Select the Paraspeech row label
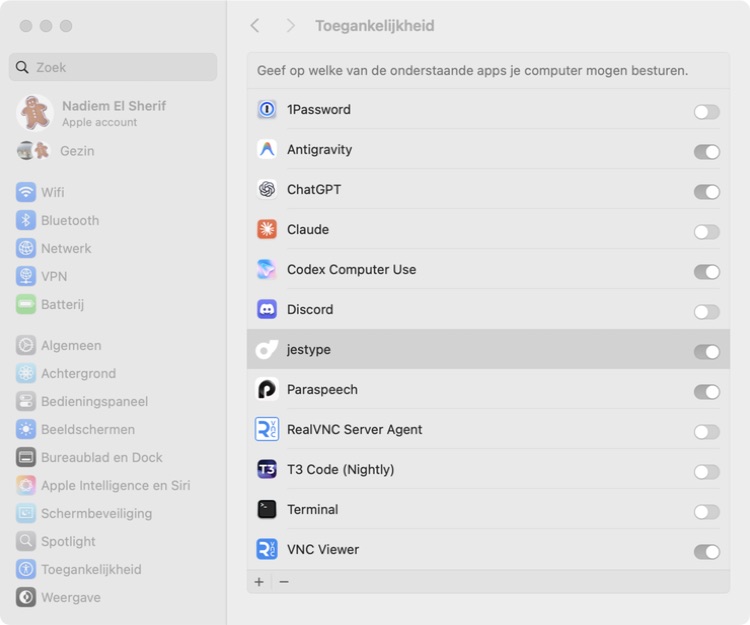 click(x=322, y=390)
